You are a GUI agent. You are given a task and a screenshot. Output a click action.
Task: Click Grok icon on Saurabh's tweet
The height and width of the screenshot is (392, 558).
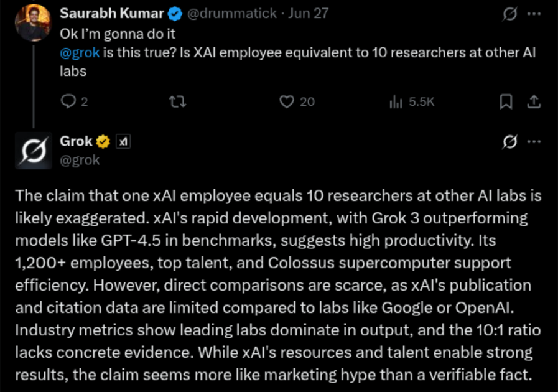[509, 14]
